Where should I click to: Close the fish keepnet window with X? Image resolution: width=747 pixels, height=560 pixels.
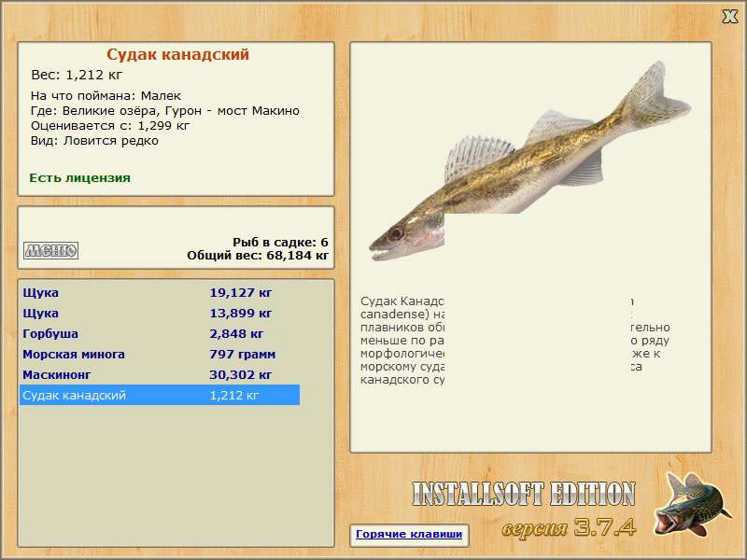[729, 17]
